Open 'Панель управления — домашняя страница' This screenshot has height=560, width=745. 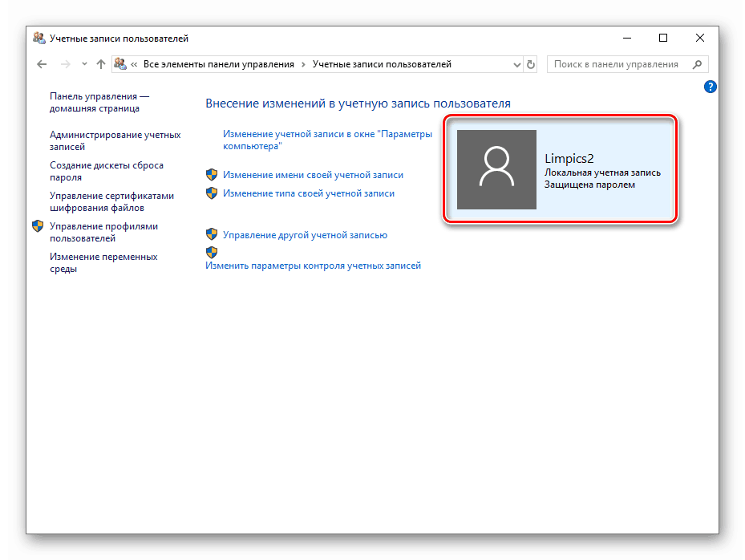(x=99, y=102)
